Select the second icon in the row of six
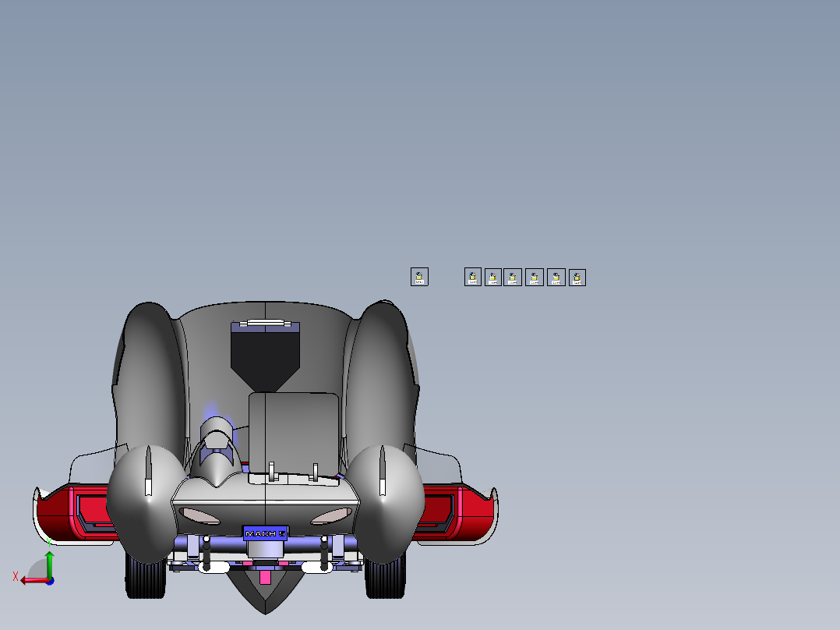840x630 pixels. click(x=492, y=278)
